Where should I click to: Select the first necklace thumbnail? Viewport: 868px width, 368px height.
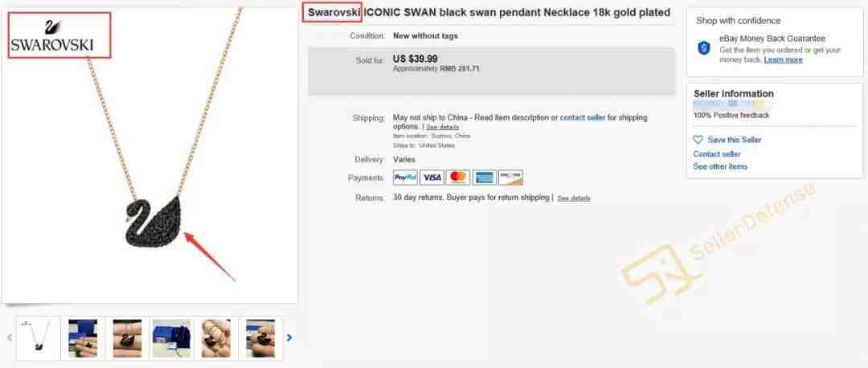click(39, 338)
